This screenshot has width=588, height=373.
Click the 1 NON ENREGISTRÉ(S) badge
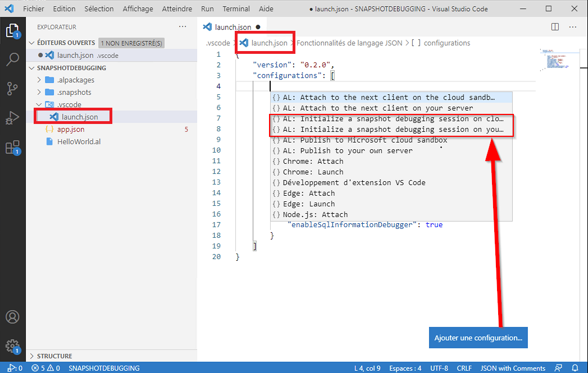[x=131, y=43]
